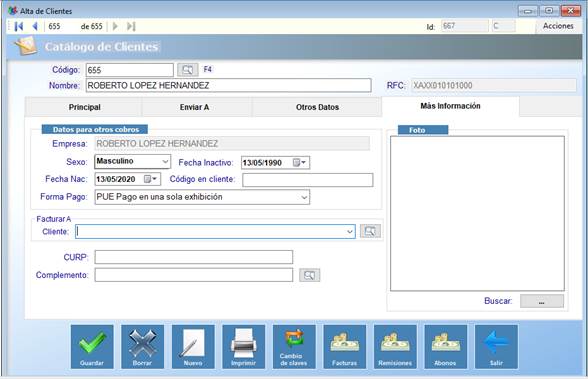588x379 pixels.
Task: Minimize the Alta de Clientes window
Action: 528,11
